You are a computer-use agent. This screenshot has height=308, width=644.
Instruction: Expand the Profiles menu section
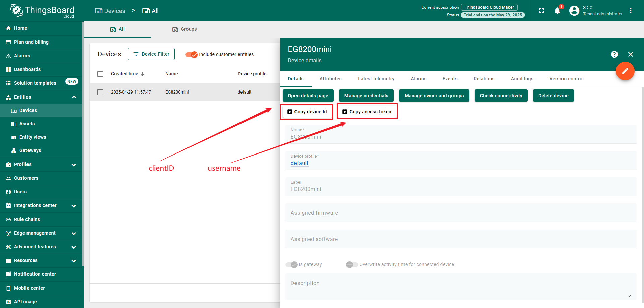pos(74,165)
